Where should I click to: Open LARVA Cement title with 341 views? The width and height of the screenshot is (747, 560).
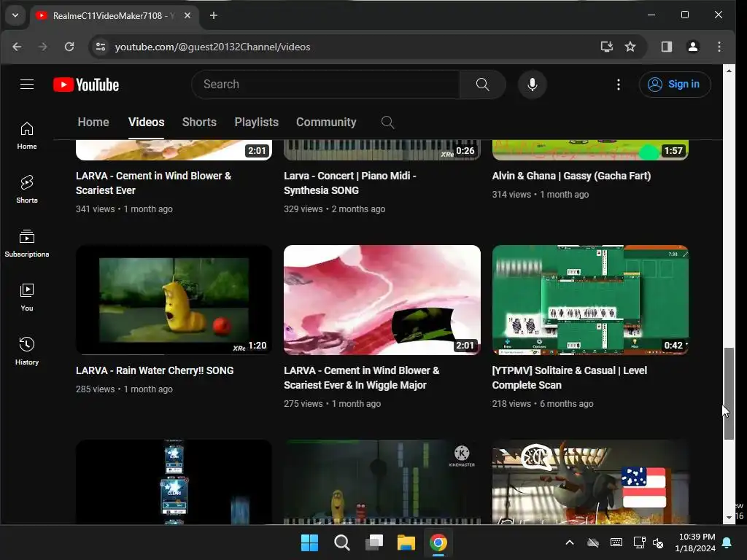pos(153,183)
